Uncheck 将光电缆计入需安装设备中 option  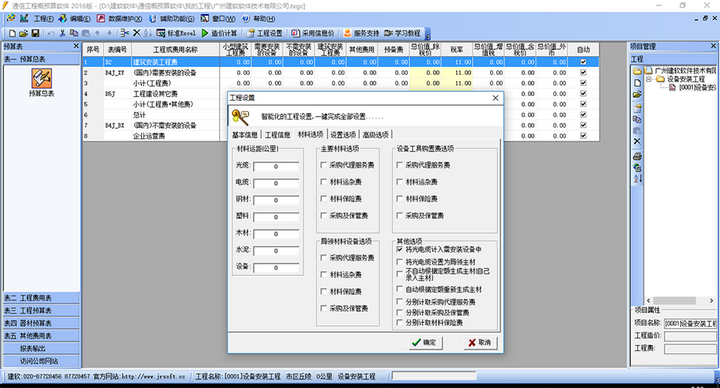pos(399,249)
